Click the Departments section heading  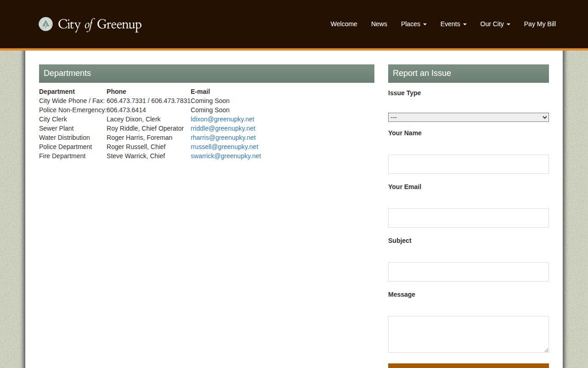207,74
